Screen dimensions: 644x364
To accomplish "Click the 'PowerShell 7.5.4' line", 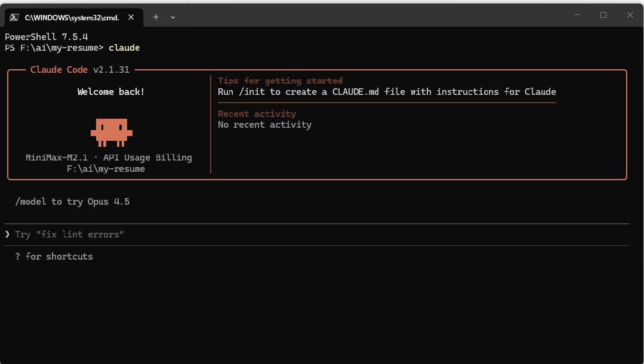I will (x=47, y=37).
